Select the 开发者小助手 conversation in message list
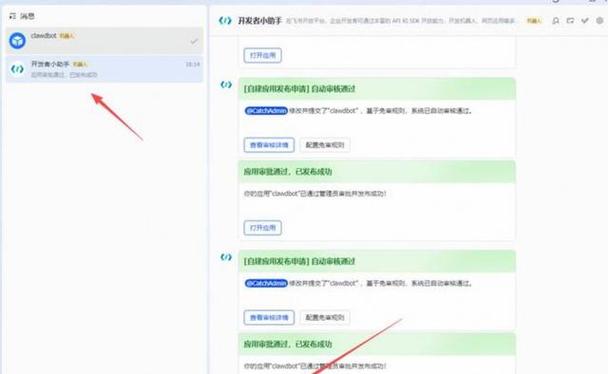The image size is (608, 374). (x=104, y=69)
